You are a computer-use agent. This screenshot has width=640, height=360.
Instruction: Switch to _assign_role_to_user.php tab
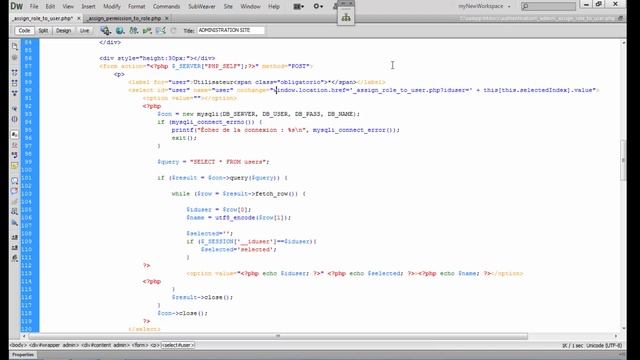pyautogui.click(x=42, y=18)
